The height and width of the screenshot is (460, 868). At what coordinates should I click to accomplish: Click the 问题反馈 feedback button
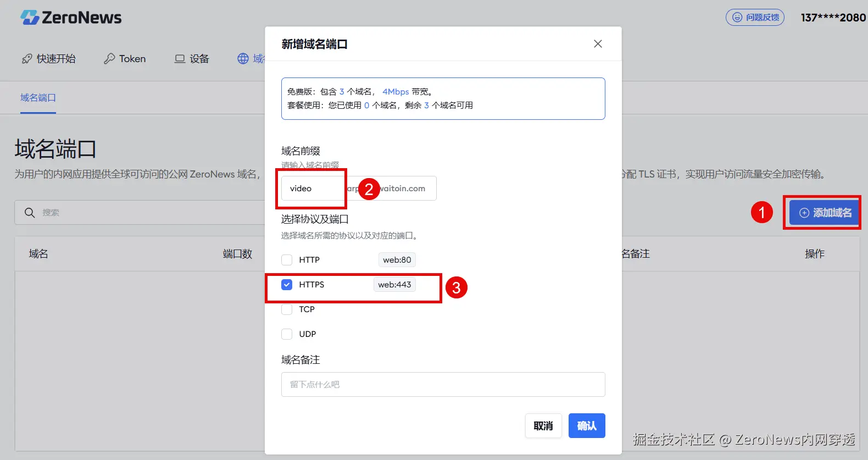tap(755, 18)
